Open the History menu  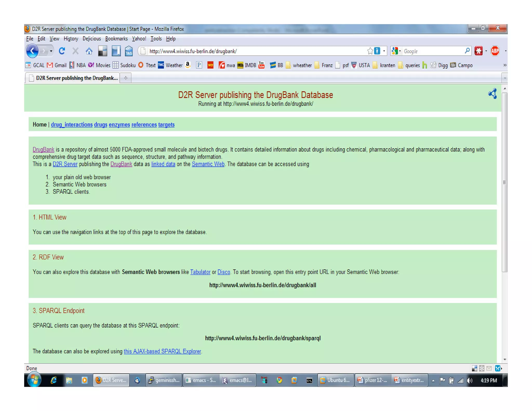pyautogui.click(x=71, y=39)
